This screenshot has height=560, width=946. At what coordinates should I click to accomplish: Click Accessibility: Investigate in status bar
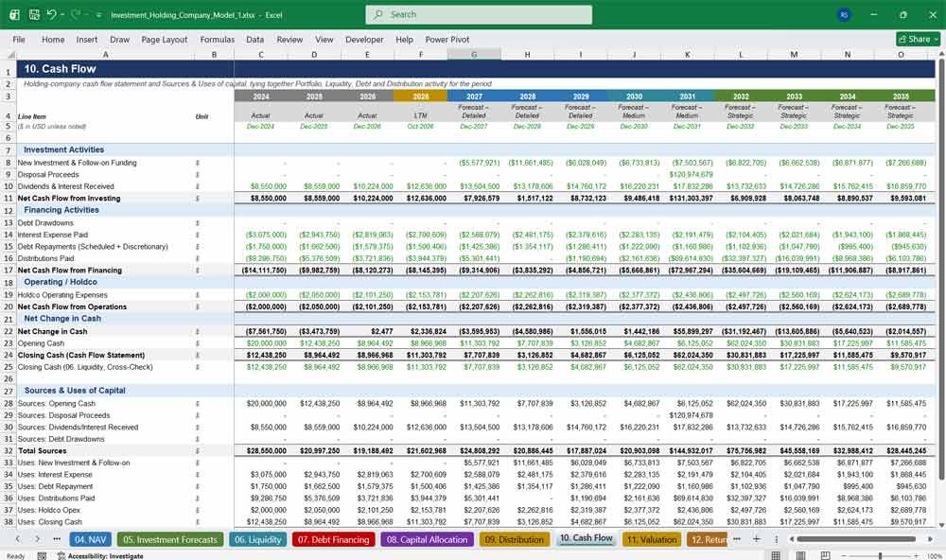(100, 556)
